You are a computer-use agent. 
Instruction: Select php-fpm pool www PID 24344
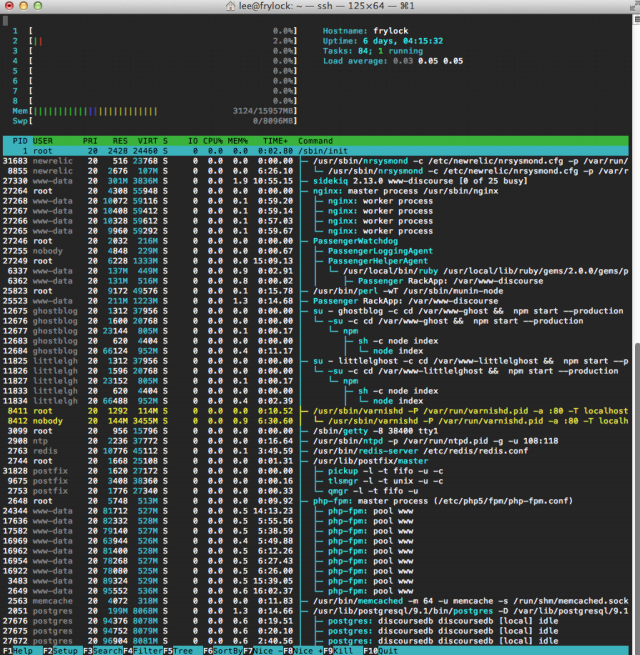pos(315,511)
